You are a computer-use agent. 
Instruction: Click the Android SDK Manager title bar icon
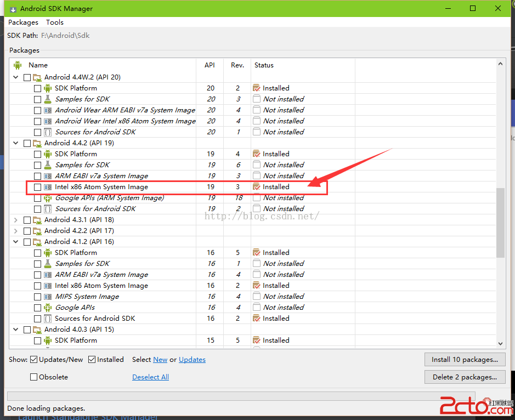coord(13,9)
